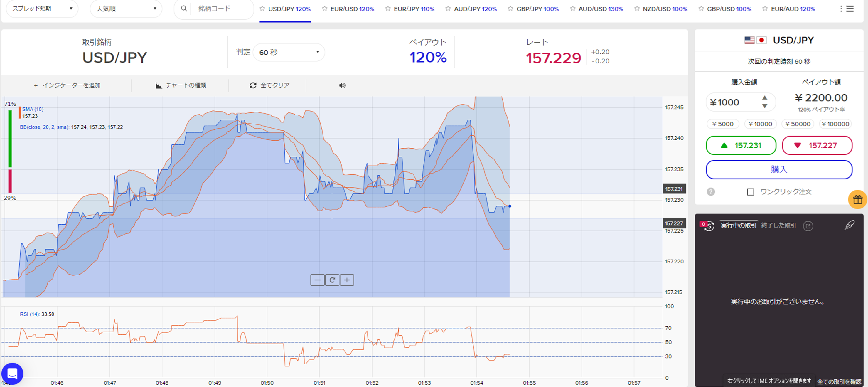Click the search magnifier icon
Viewport: 868px width, 387px height.
tap(184, 9)
